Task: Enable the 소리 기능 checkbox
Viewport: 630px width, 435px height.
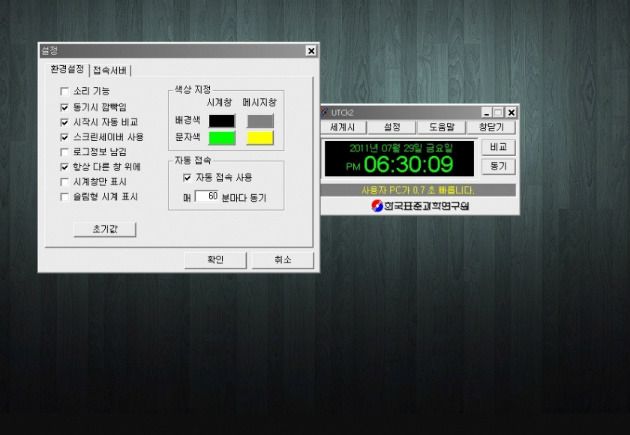Action: click(x=64, y=92)
